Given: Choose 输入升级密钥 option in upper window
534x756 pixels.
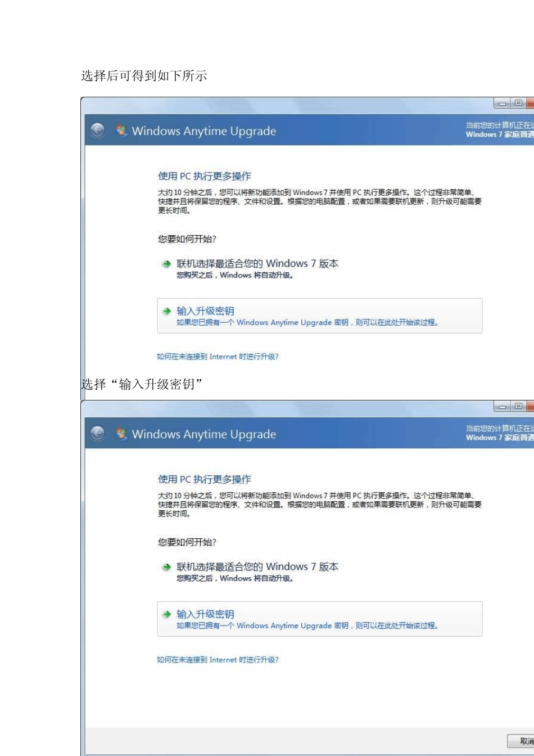Looking at the screenshot, I should click(319, 316).
